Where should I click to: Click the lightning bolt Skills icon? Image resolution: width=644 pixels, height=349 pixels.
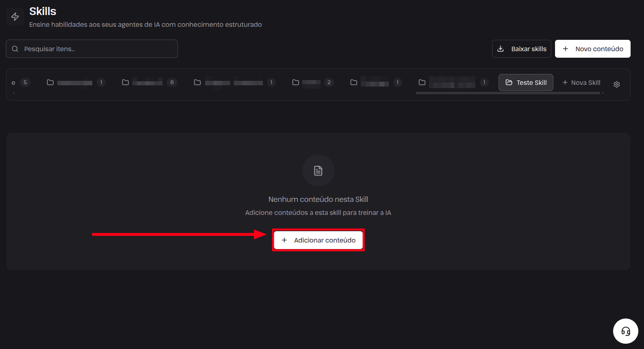coord(15,17)
